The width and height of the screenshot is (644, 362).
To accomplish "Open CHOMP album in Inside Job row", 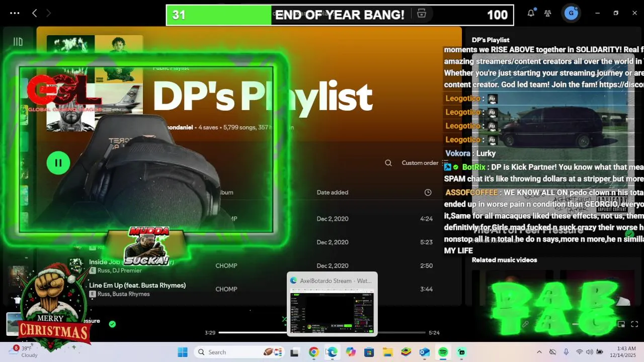I will (226, 265).
